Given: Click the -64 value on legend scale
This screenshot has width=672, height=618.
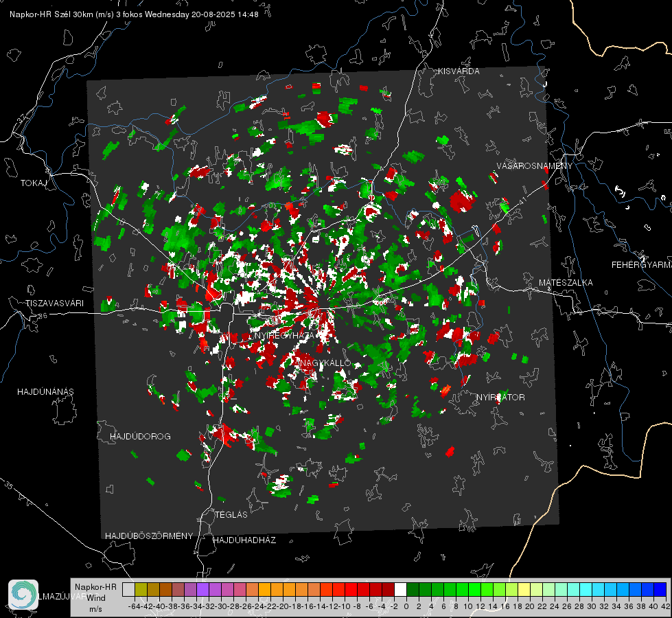Looking at the screenshot, I should pos(134,606).
